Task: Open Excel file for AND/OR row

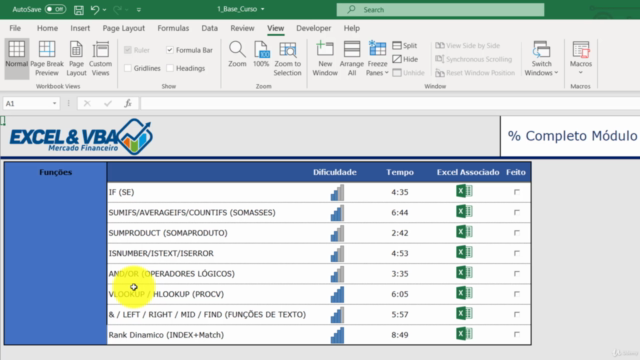Action: pyautogui.click(x=464, y=273)
